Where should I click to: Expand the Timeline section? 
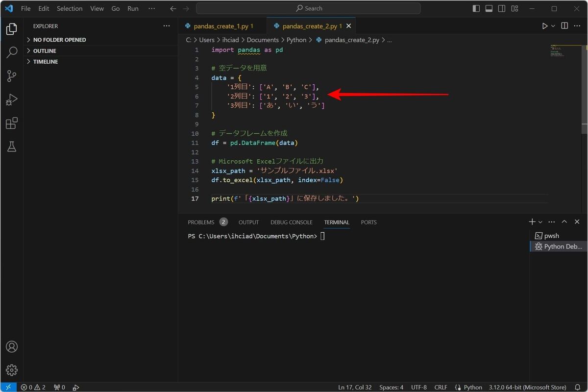[x=100, y=62]
